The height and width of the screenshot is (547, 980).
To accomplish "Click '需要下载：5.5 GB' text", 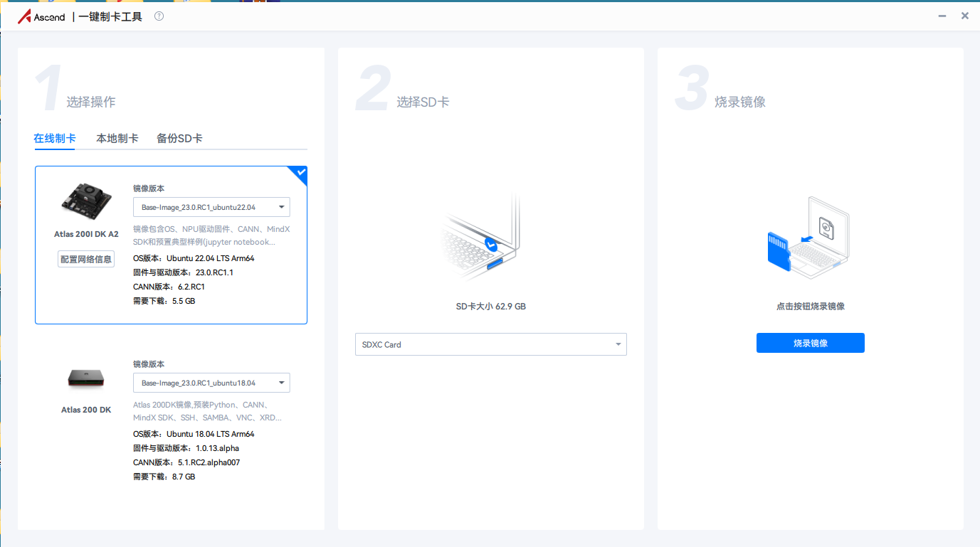I will 164,301.
